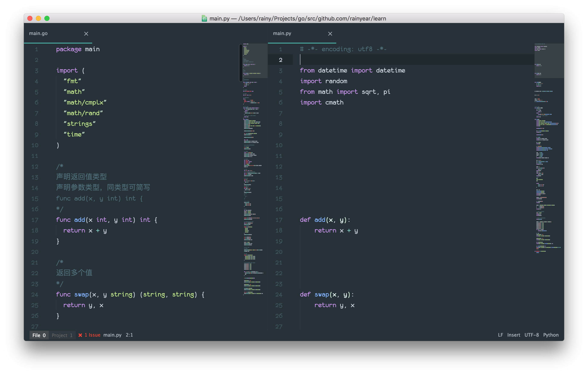Open the UTF-8 encoding selector
Image resolution: width=588 pixels, height=375 pixels.
coord(532,335)
